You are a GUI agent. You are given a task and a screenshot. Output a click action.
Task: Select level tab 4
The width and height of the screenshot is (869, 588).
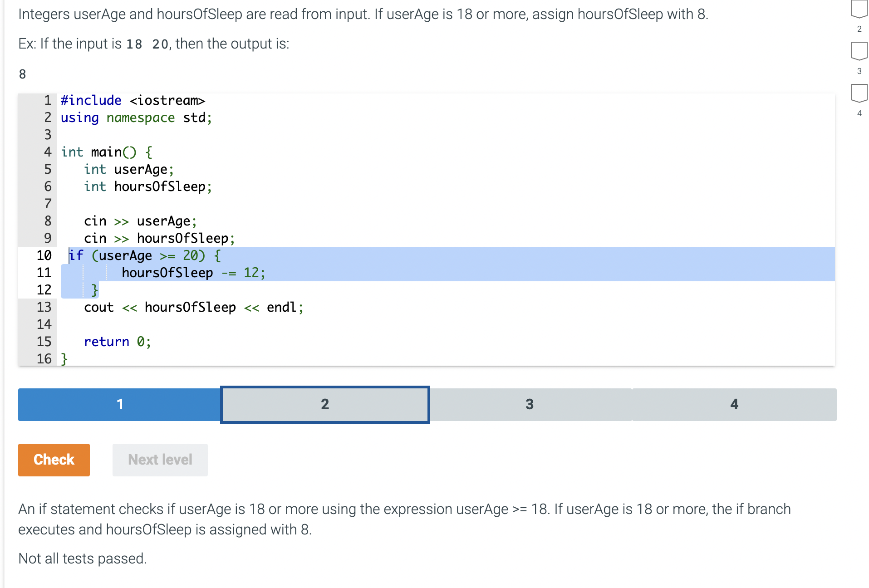[x=734, y=404]
